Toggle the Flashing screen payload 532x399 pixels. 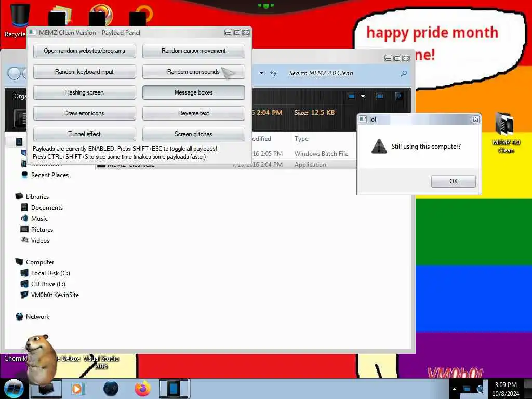[x=85, y=92]
